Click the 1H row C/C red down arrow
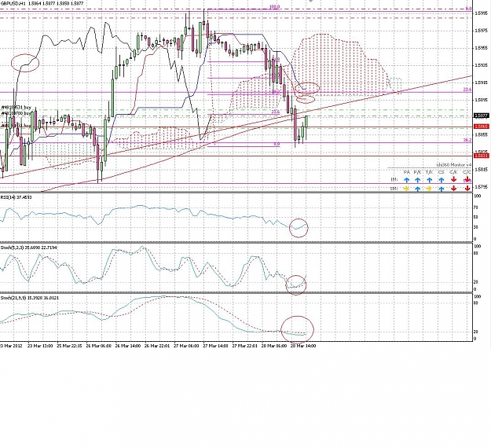Viewport: 491px width, 448px height. [467, 180]
